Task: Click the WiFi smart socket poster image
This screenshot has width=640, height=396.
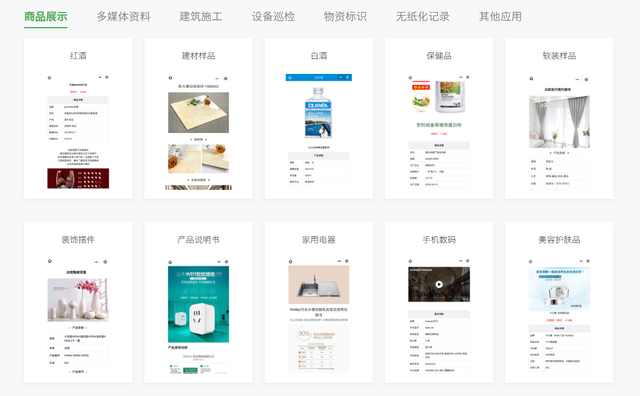Action: point(198,304)
